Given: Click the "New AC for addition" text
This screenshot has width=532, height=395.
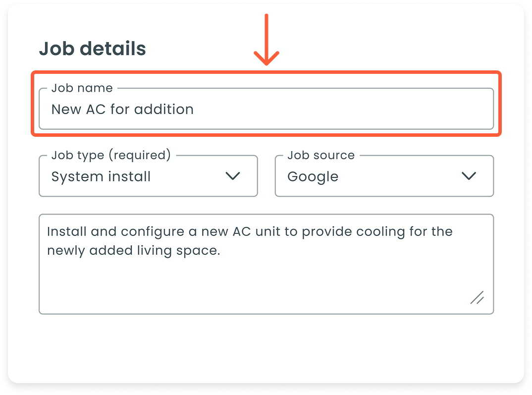Looking at the screenshot, I should click(x=122, y=110).
